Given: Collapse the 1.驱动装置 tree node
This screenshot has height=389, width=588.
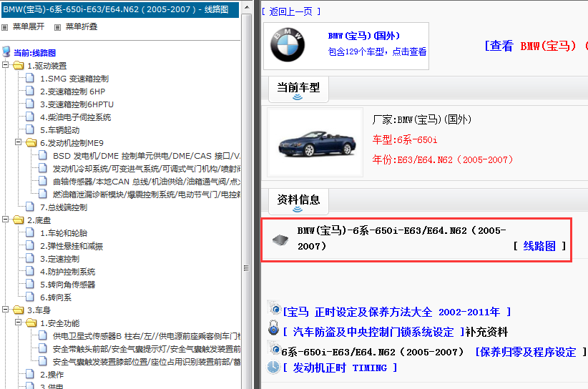Looking at the screenshot, I should [x=5, y=65].
